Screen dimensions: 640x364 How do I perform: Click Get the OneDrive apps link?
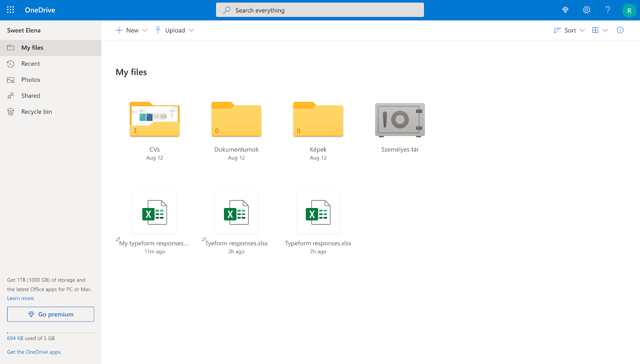click(x=34, y=352)
